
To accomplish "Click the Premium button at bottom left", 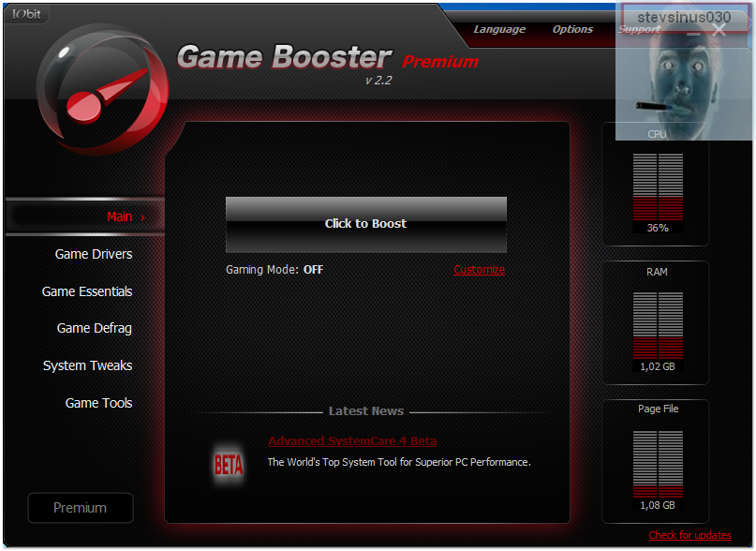I will [80, 507].
